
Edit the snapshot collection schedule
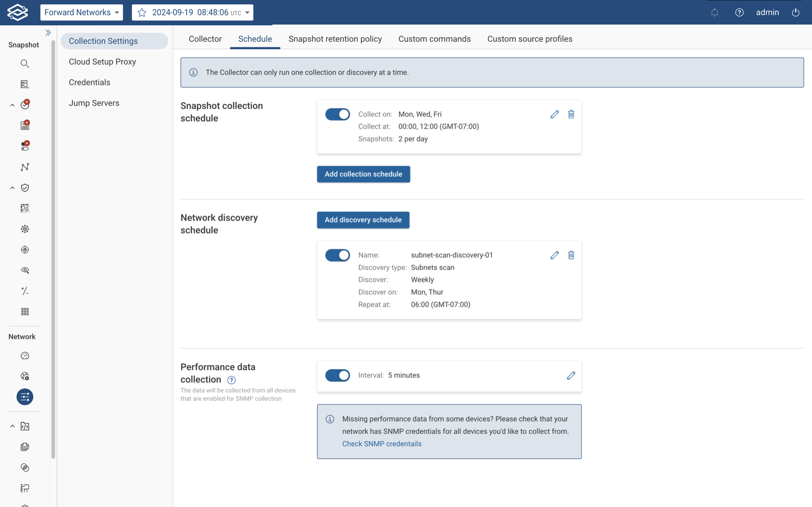click(x=555, y=114)
